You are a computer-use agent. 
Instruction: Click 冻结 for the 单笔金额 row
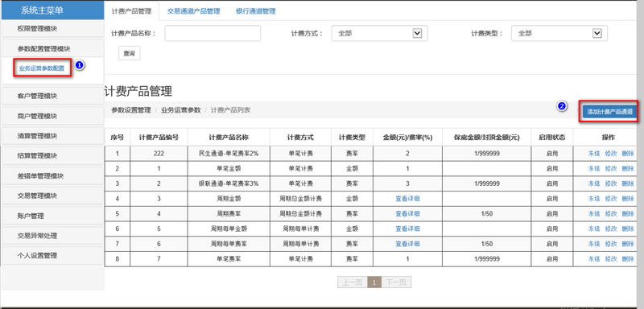[x=594, y=169]
